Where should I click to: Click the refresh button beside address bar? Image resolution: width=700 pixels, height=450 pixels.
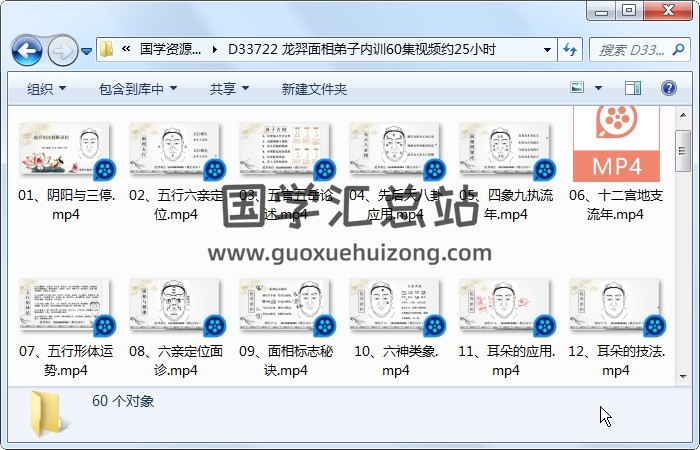571,49
